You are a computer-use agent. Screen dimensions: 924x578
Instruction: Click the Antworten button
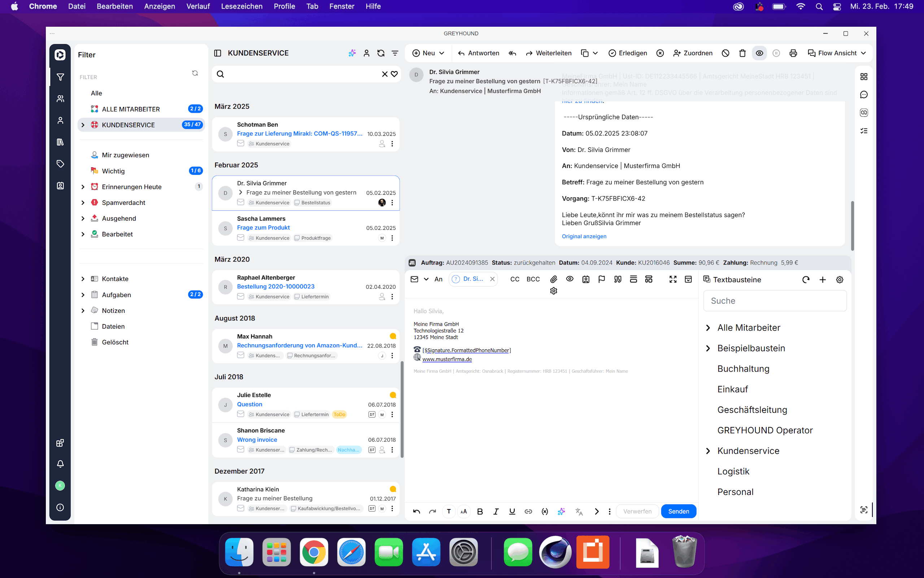coord(478,53)
